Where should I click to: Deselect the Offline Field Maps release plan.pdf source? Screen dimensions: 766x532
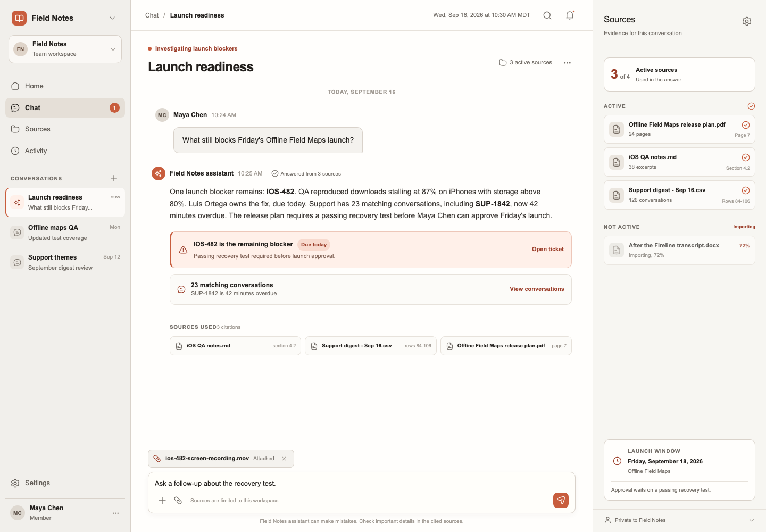[x=746, y=125]
